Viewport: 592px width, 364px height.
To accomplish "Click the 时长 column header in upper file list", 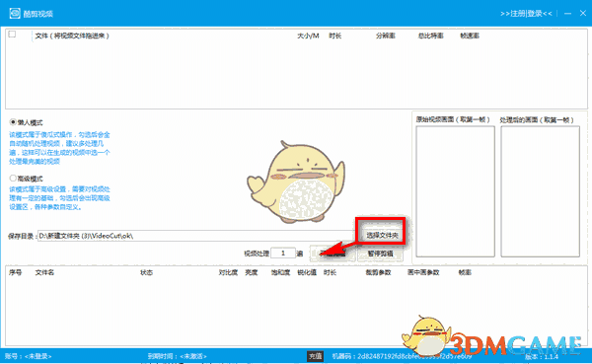I will point(334,36).
